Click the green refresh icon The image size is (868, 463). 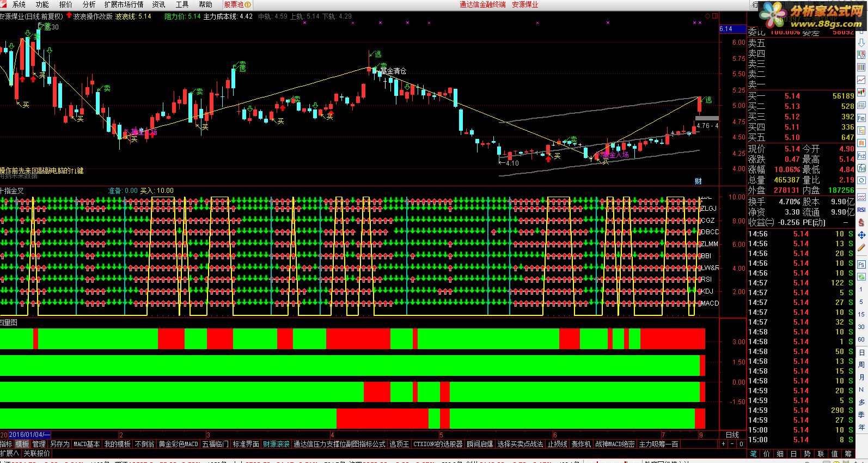click(861, 277)
